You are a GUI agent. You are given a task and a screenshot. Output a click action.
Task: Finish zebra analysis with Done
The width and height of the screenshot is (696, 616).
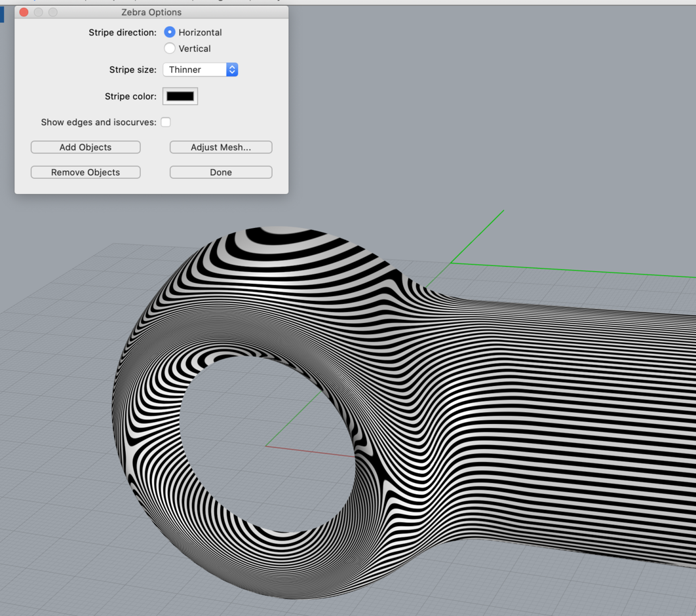click(220, 172)
